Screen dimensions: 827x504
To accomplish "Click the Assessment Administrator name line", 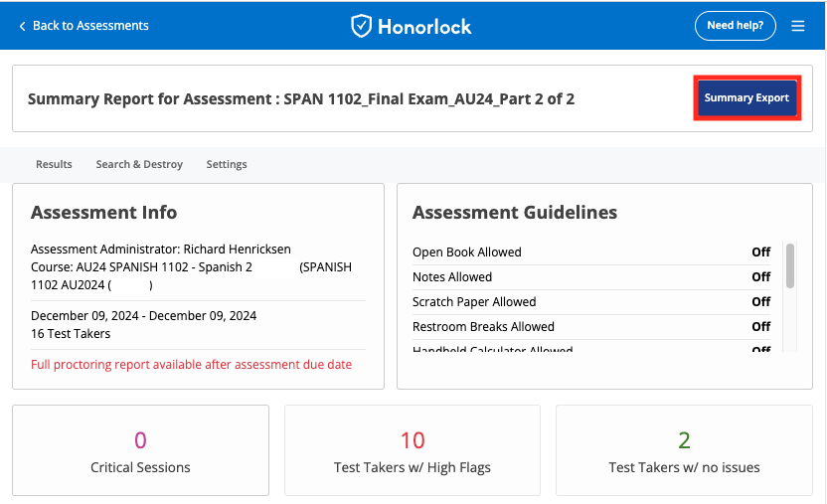I will (x=161, y=249).
